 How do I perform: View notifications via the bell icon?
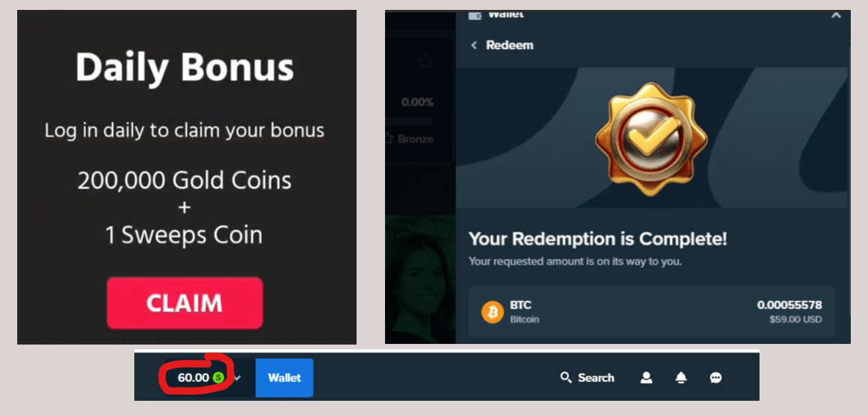(x=681, y=378)
